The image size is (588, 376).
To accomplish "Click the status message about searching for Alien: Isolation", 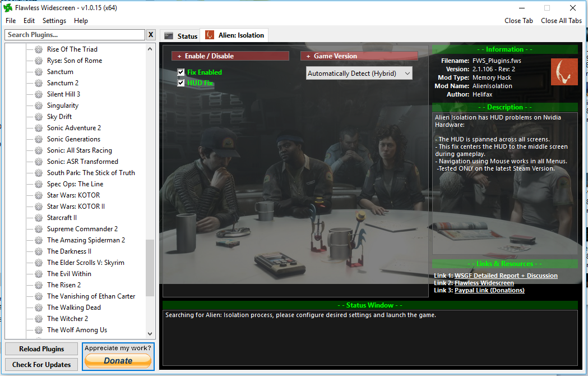I will click(300, 315).
